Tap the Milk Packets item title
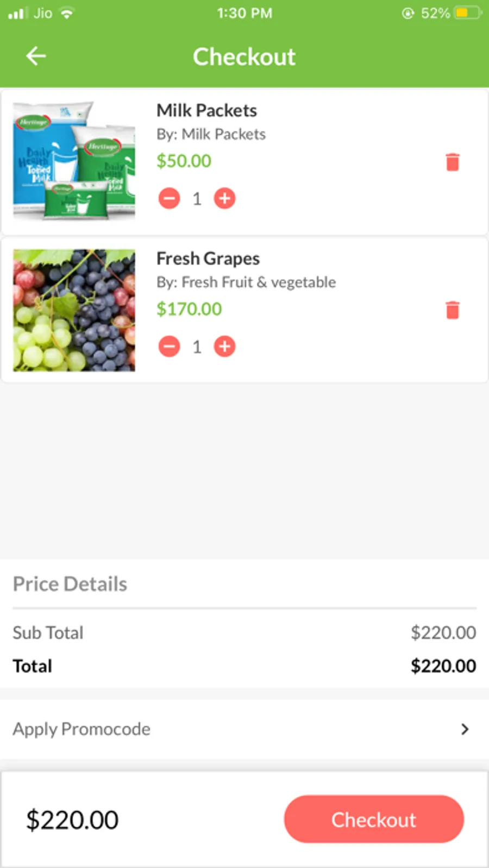 click(206, 110)
